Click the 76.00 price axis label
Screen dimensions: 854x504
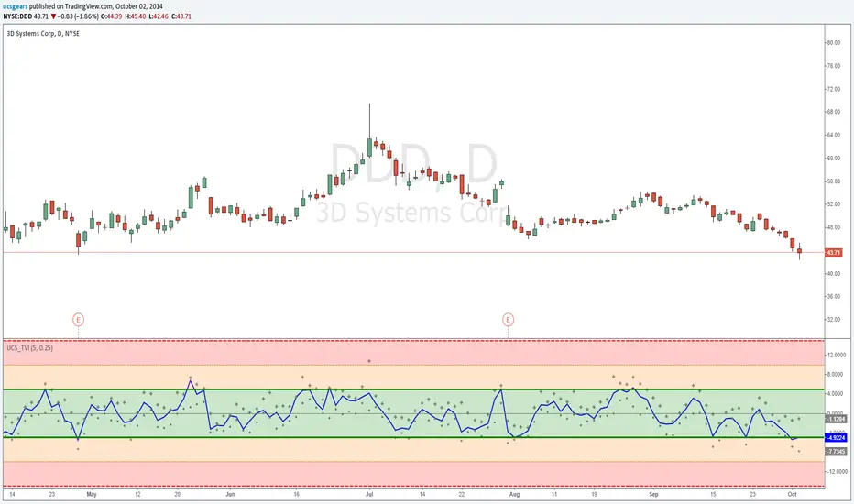point(833,65)
